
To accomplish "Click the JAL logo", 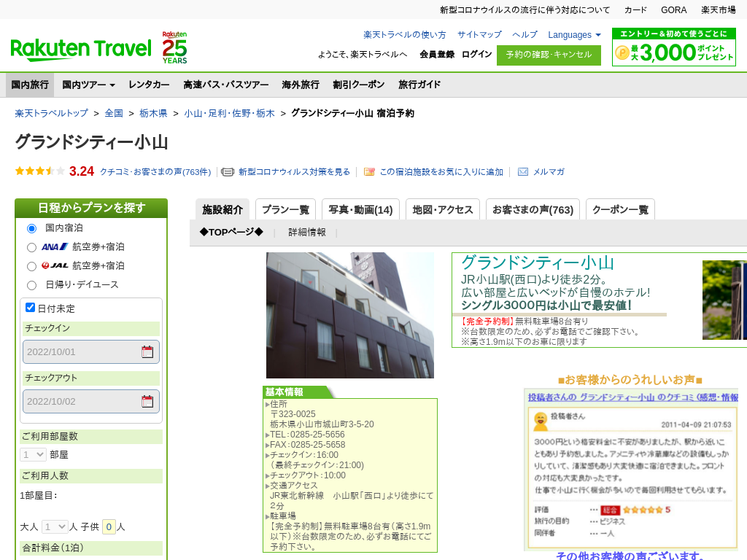I will 55,265.
